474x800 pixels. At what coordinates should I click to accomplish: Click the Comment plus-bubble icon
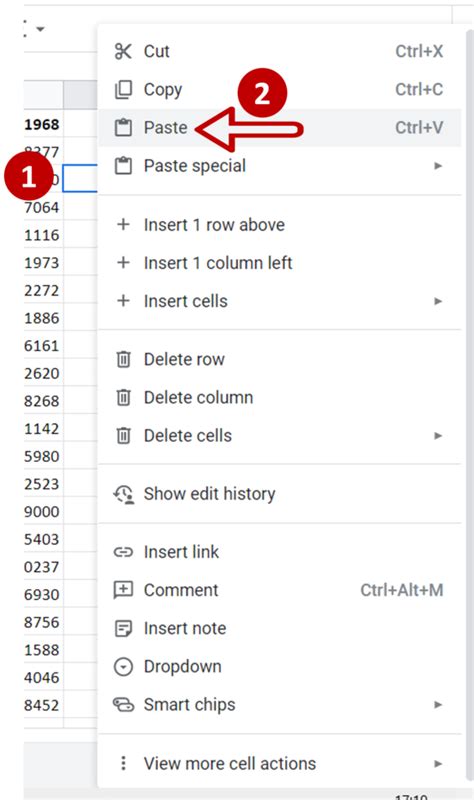(123, 590)
